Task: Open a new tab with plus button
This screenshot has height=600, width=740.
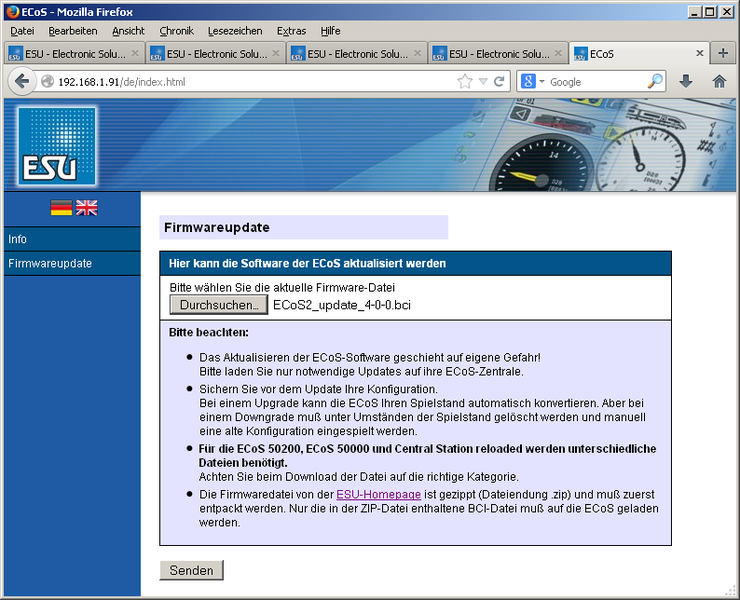Action: pos(723,53)
